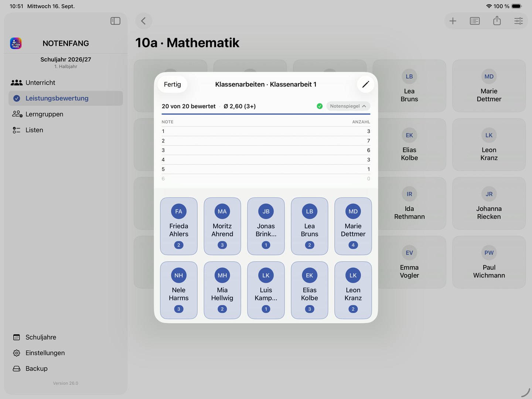Select Nele Harms grade card
This screenshot has width=532, height=399.
tap(179, 290)
